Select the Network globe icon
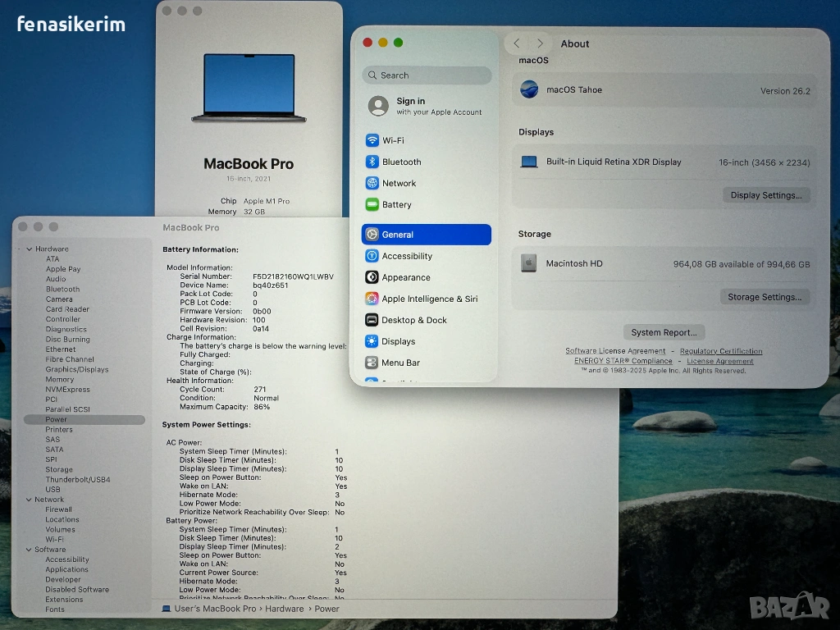840x630 pixels. [372, 183]
